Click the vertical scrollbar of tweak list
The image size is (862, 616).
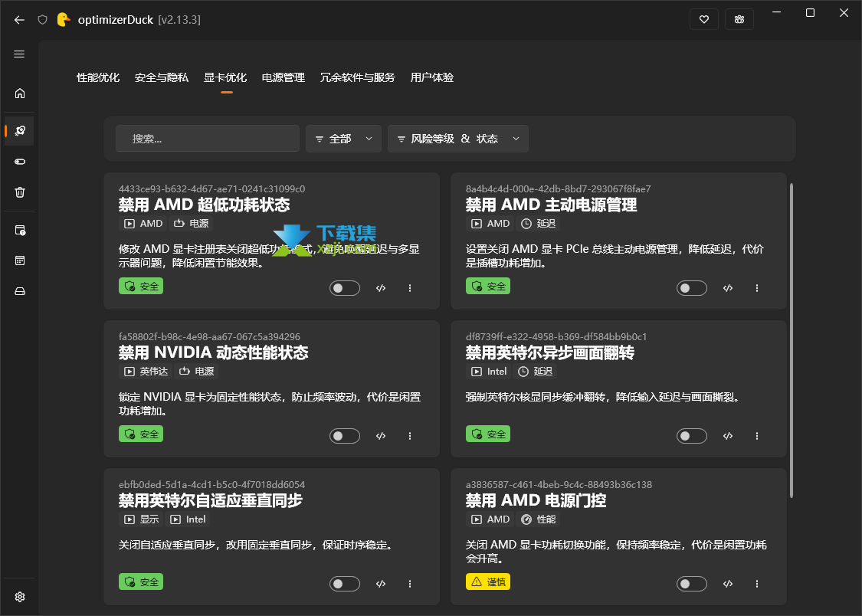(792, 341)
